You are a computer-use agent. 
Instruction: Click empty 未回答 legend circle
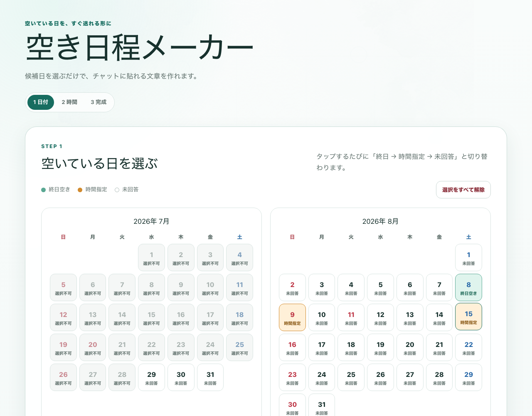coord(117,190)
